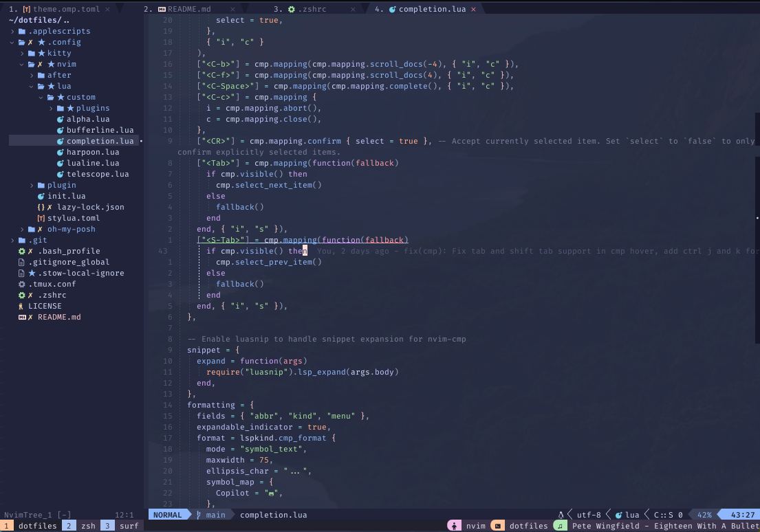Click the music note icon in tmux bar
The image size is (760, 532).
pyautogui.click(x=561, y=527)
